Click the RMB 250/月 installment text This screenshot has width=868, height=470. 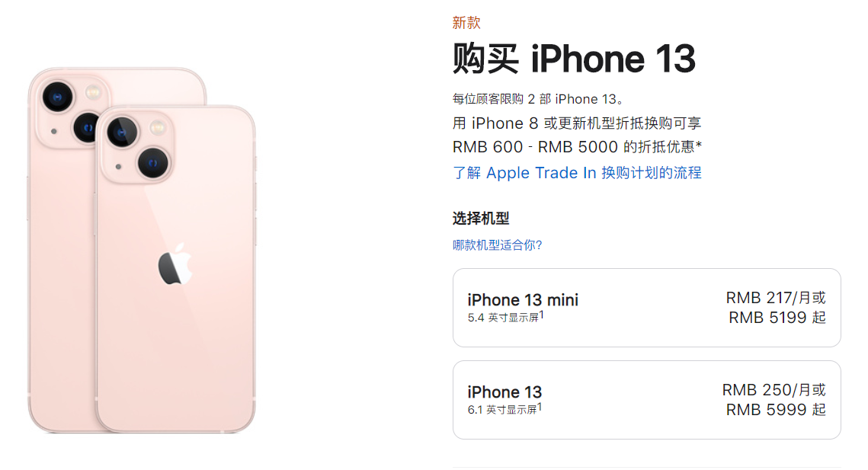[x=767, y=390]
